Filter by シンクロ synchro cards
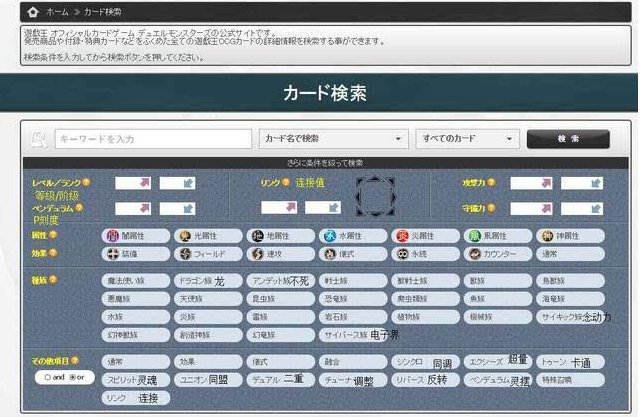The height and width of the screenshot is (417, 641). 425,362
